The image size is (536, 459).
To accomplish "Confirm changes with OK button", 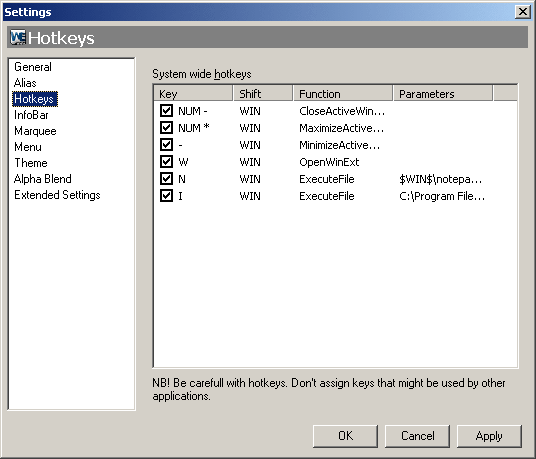I will (345, 436).
